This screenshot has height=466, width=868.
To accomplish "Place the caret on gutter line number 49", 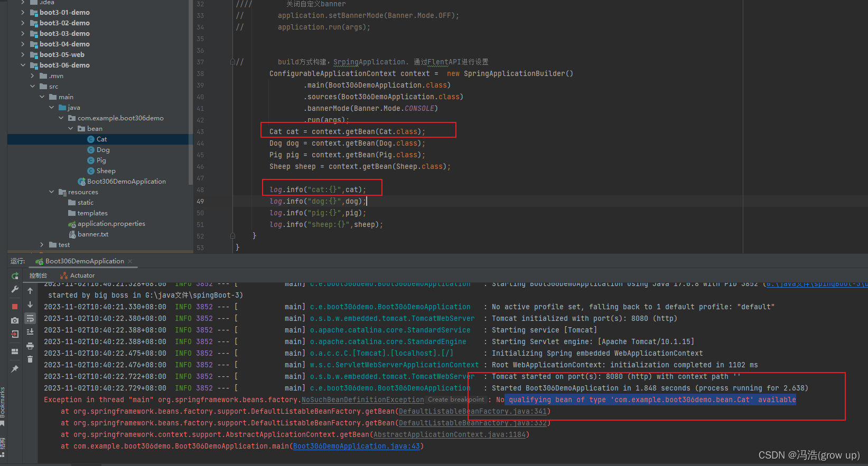I will coord(200,201).
